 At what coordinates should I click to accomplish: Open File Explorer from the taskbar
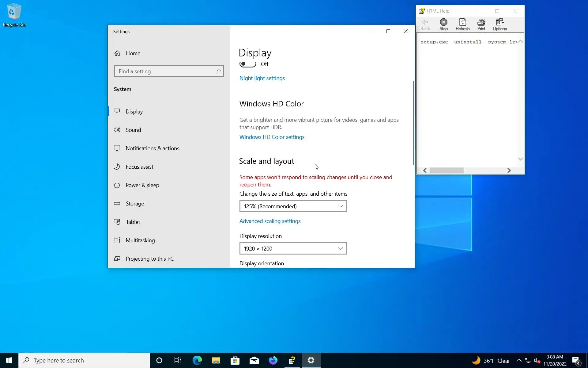tap(216, 360)
